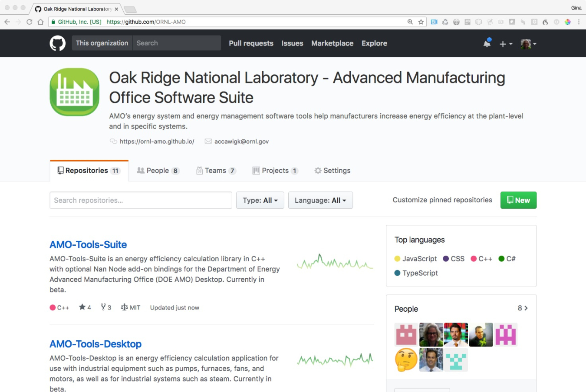The image size is (586, 392).
Task: Click the green New repository button
Action: point(518,200)
